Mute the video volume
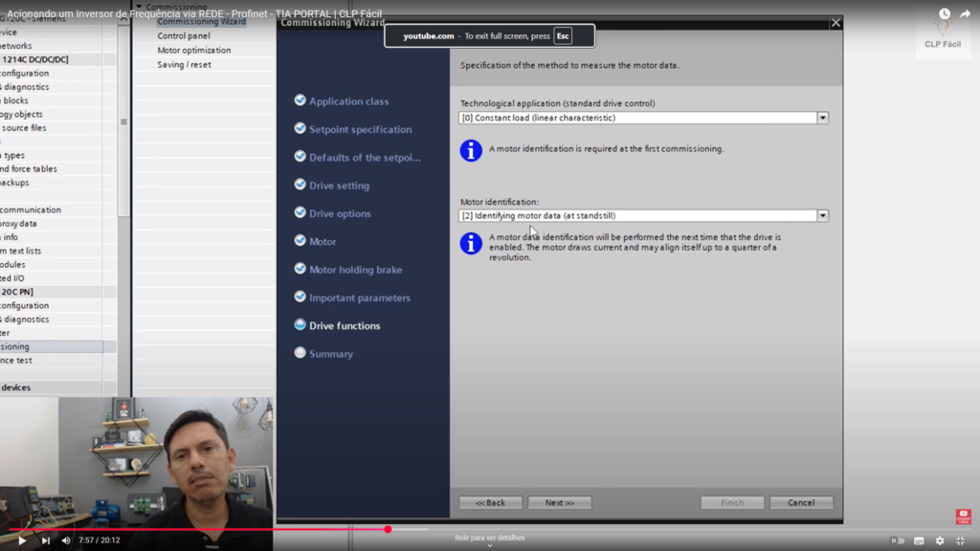 click(x=66, y=540)
